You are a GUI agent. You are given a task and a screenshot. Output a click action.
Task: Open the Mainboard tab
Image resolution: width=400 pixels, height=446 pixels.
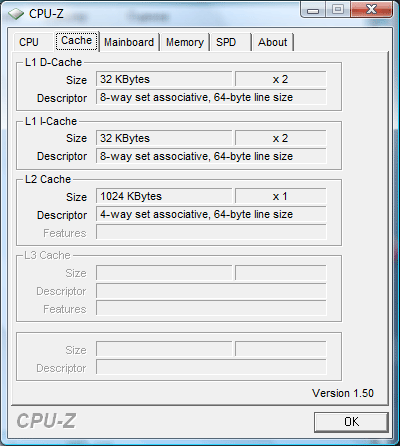pyautogui.click(x=129, y=42)
